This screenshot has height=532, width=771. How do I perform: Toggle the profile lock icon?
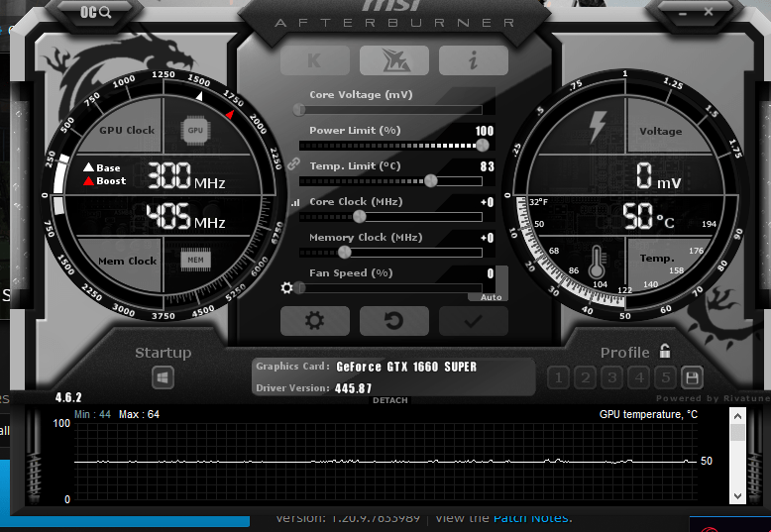pyautogui.click(x=665, y=351)
